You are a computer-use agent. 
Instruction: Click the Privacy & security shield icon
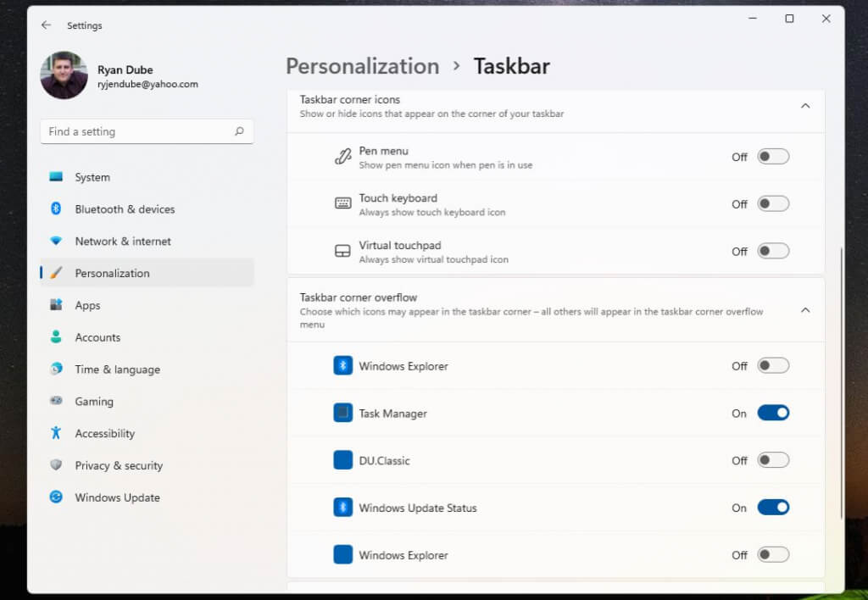(x=56, y=465)
